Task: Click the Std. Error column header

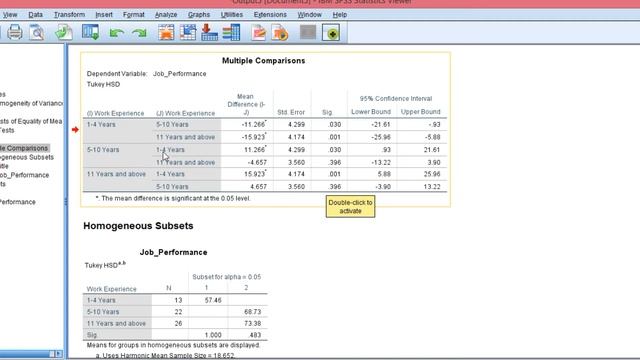Action: 291,112
